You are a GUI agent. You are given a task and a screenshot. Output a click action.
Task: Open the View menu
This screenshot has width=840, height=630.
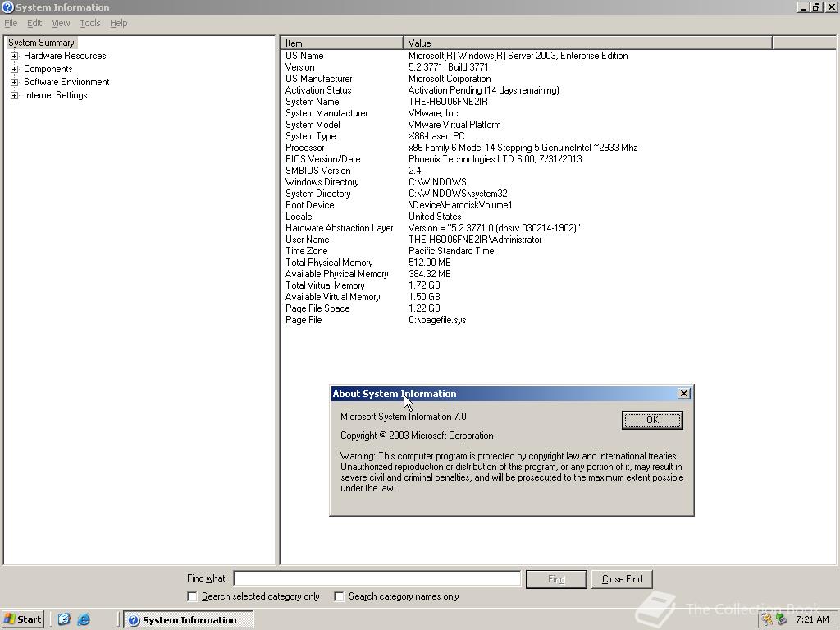point(61,23)
